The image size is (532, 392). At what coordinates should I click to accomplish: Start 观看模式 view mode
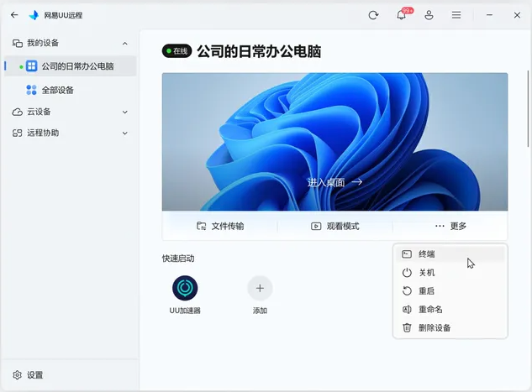point(334,226)
